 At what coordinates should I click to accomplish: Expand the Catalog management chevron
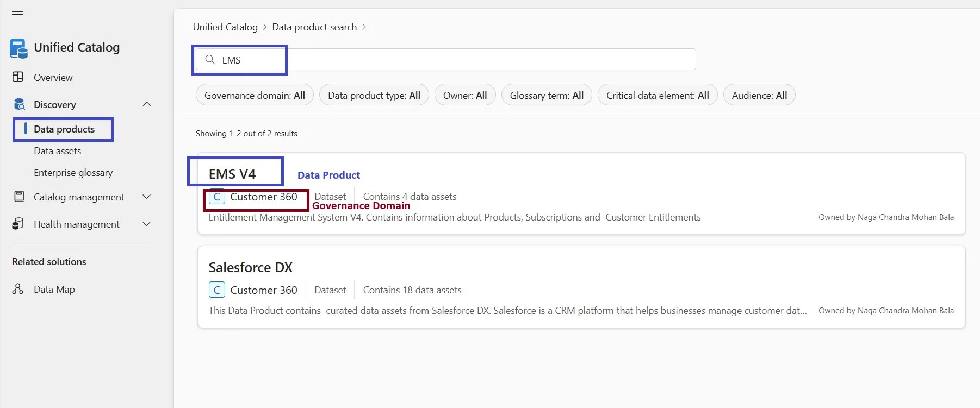tap(146, 197)
